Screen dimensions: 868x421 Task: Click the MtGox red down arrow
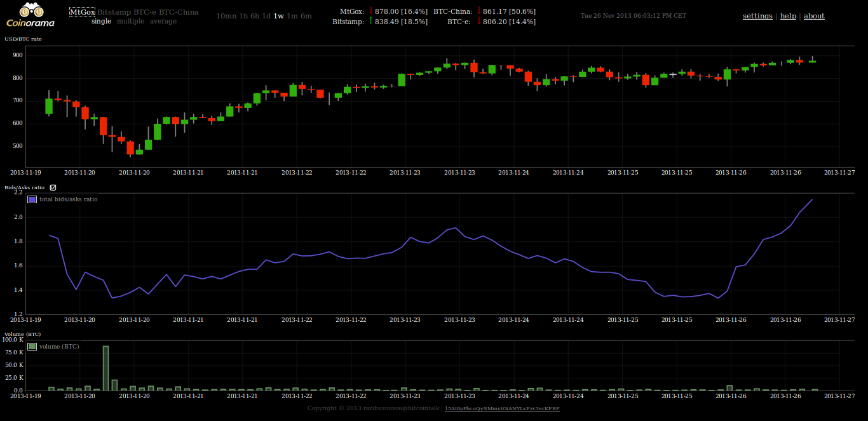pyautogui.click(x=370, y=11)
